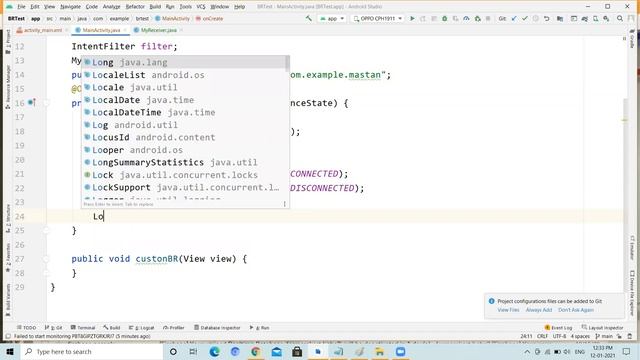Open the Profiler tool window
Viewport: 640px width, 360px height.
coord(174,327)
